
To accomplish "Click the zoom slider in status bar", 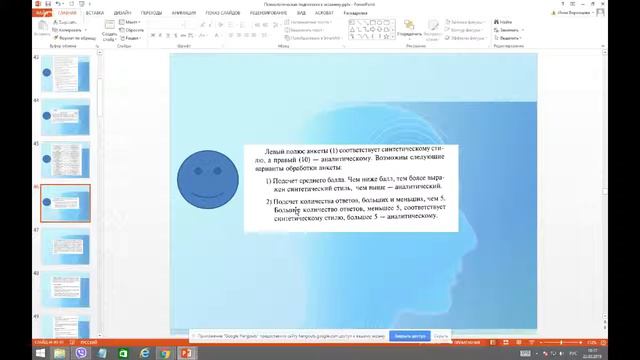I will (561, 342).
